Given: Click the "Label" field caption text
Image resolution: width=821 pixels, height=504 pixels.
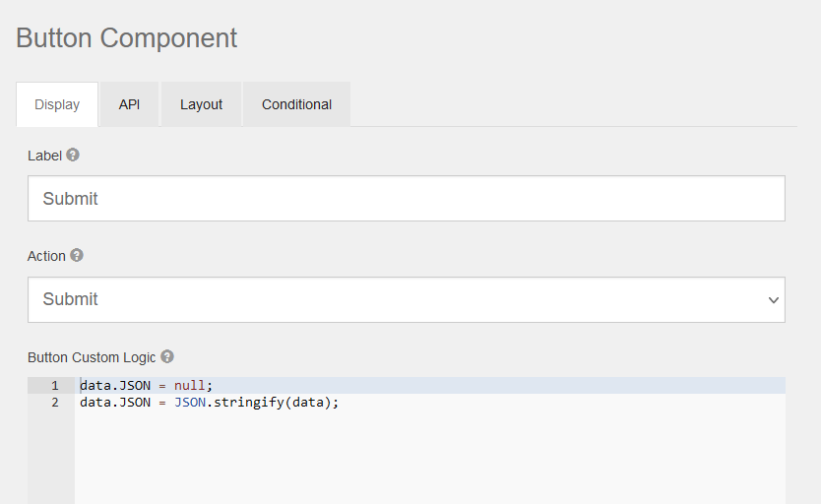Looking at the screenshot, I should tap(44, 156).
